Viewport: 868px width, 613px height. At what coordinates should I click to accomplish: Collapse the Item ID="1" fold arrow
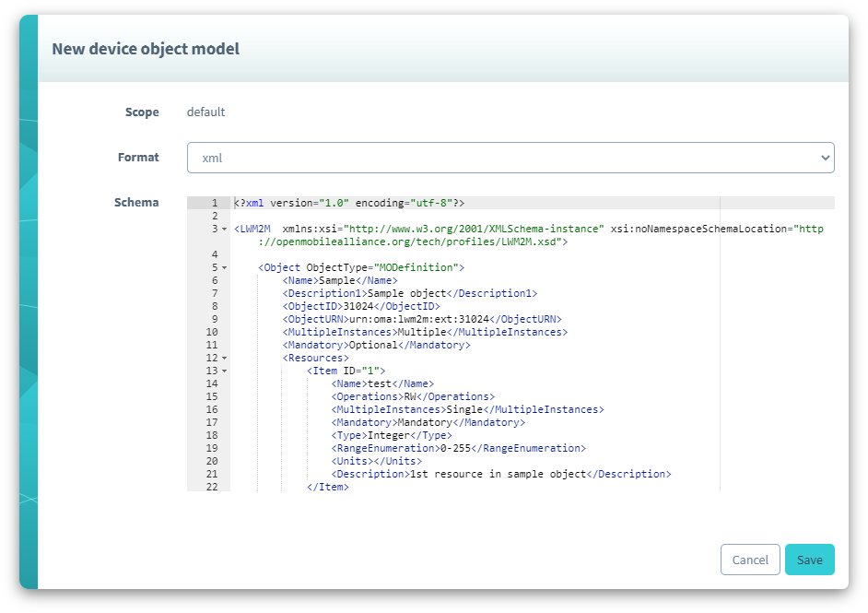pos(222,370)
